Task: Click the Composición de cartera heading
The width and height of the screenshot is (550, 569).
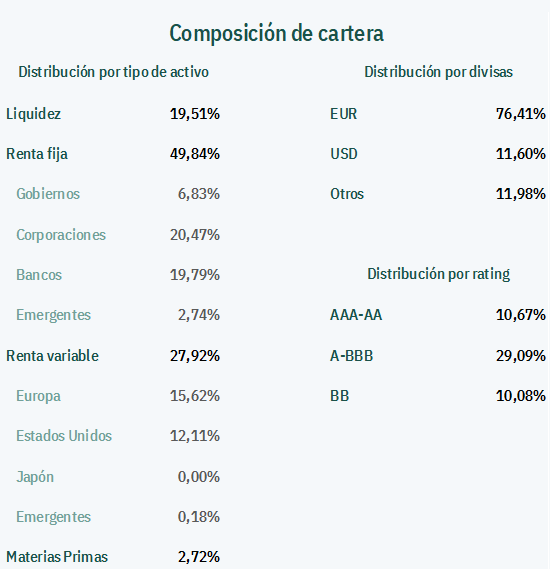Action: pos(276,34)
